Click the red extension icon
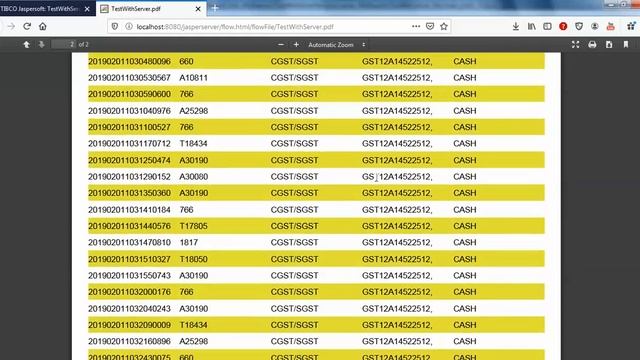Image resolution: width=640 pixels, height=360 pixels. click(563, 27)
